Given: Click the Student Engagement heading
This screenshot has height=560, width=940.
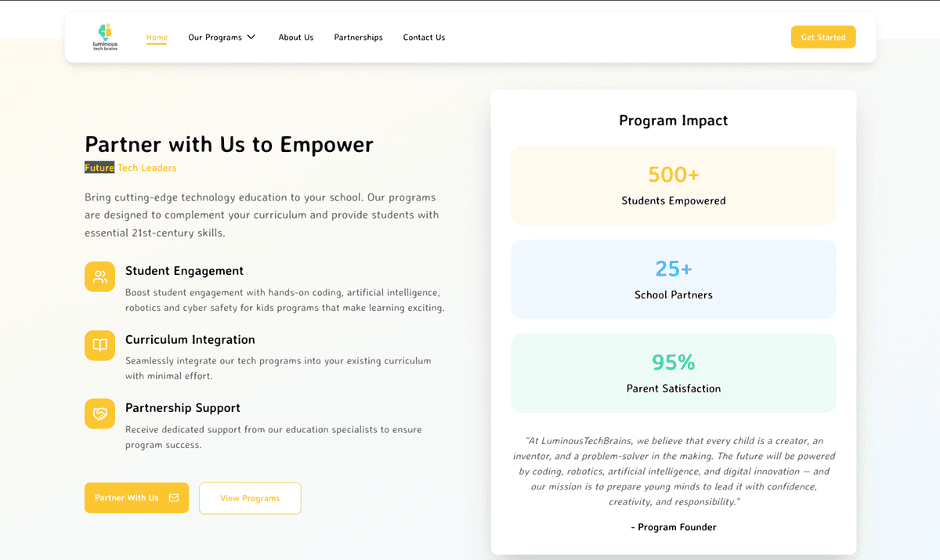Looking at the screenshot, I should pos(184,271).
